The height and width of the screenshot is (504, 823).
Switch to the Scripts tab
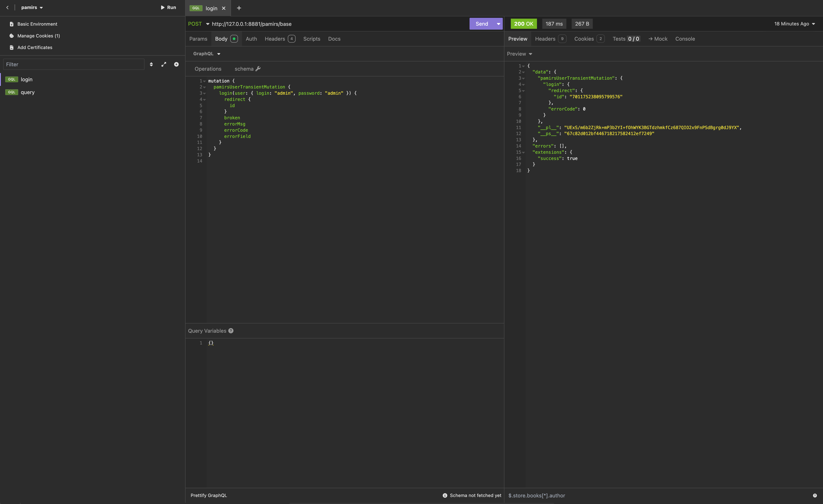coord(311,39)
